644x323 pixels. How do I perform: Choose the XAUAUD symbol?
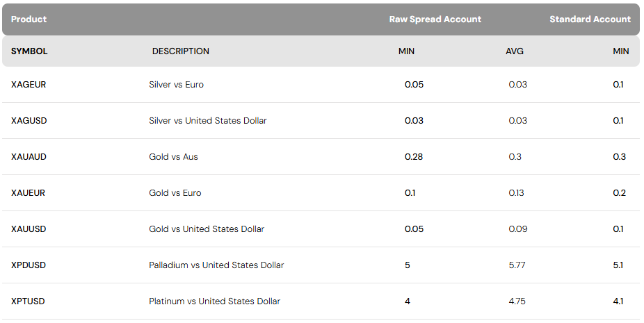[x=29, y=157]
